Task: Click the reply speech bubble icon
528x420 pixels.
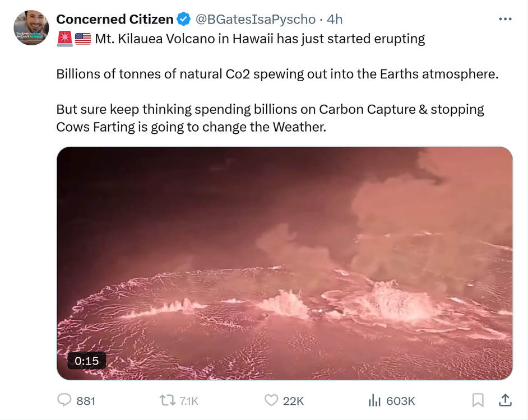Action: [65, 400]
